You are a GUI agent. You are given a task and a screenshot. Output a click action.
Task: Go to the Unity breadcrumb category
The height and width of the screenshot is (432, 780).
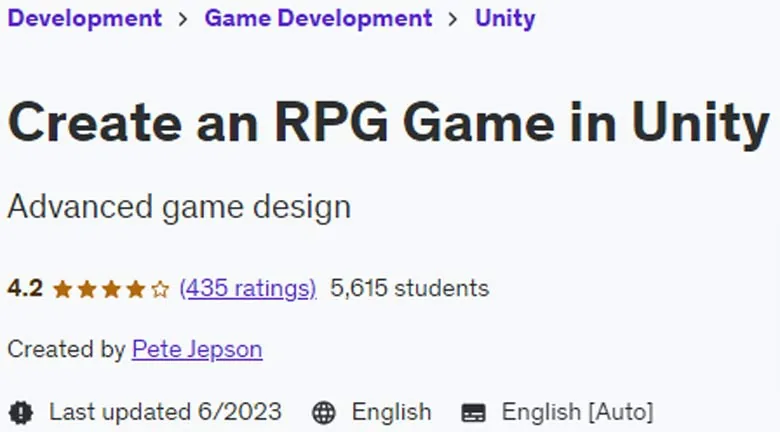[505, 19]
